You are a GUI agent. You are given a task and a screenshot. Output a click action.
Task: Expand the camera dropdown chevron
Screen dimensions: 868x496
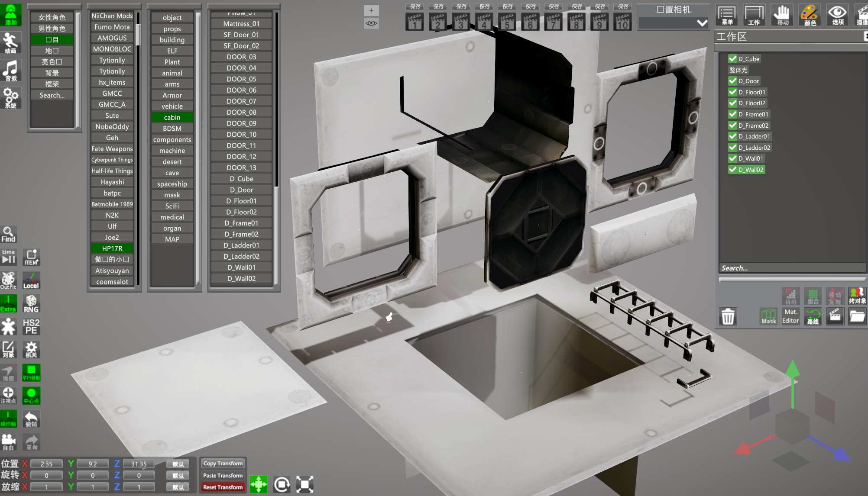[x=702, y=23]
